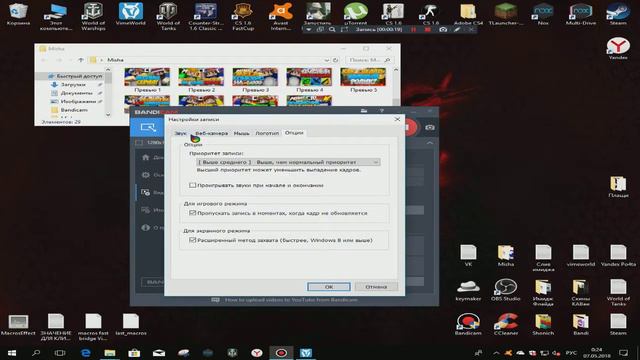The height and width of the screenshot is (360, 640).
Task: Collapse Bandicam panel with the chevron
Action: (430, 143)
